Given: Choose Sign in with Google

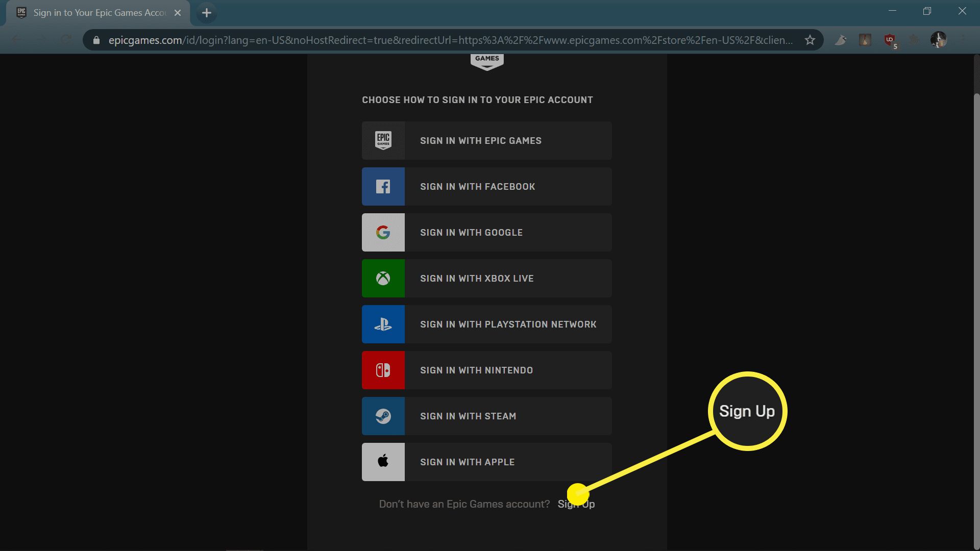Looking at the screenshot, I should pos(487,232).
